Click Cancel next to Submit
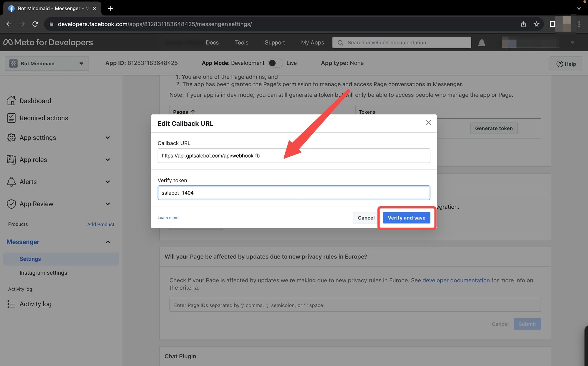The width and height of the screenshot is (588, 366). (x=500, y=324)
